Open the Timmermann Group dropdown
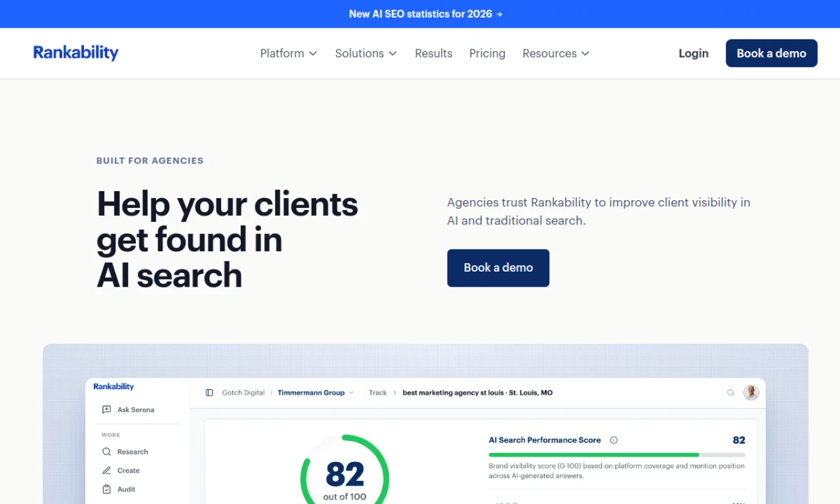Image resolution: width=840 pixels, height=504 pixels. coord(316,392)
